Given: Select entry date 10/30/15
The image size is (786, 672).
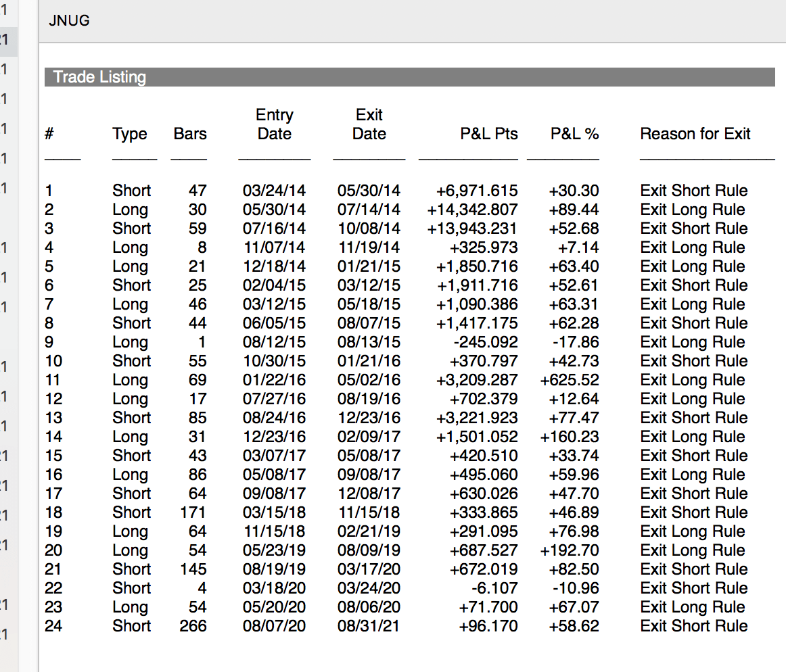Looking at the screenshot, I should pos(274,361).
